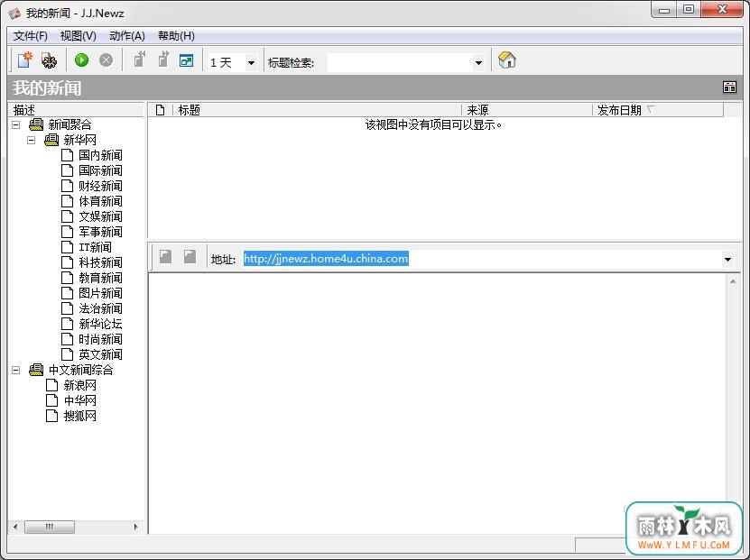Screen dimensions: 750x560
Task: Click the first gray page icon beside 地址
Action: pyautogui.click(x=165, y=257)
